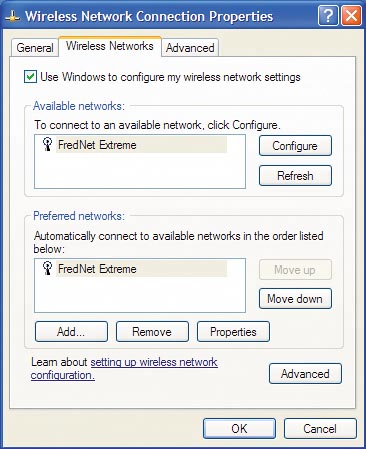Confirm changes with the OK button
The height and width of the screenshot is (449, 366).
point(239,429)
